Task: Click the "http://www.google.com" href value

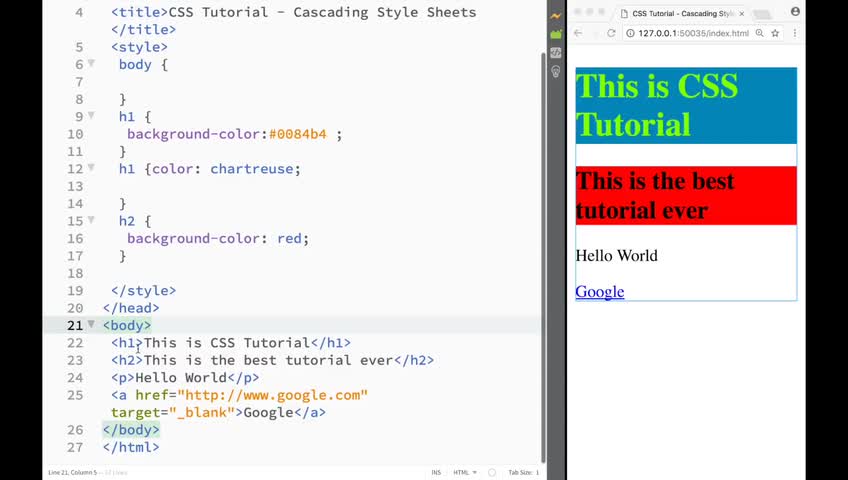Action: pyautogui.click(x=273, y=395)
